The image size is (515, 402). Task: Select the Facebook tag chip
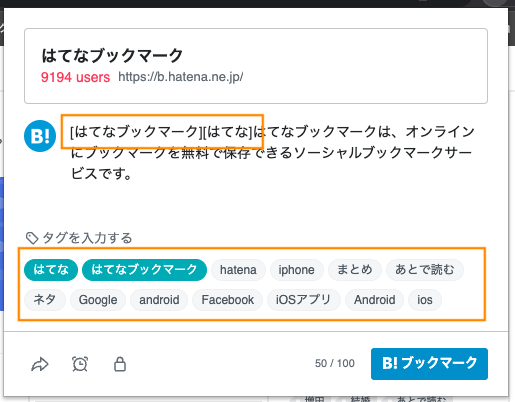(x=228, y=300)
